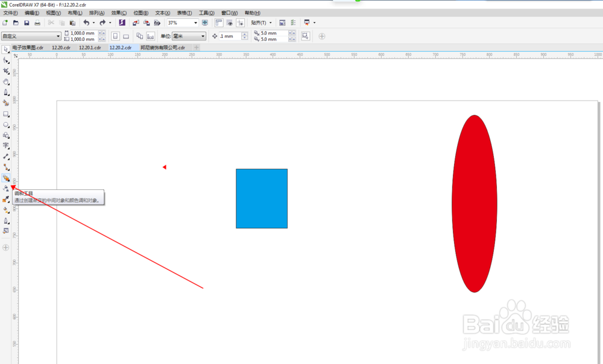Save the current document
The height and width of the screenshot is (364, 603).
pos(27,23)
